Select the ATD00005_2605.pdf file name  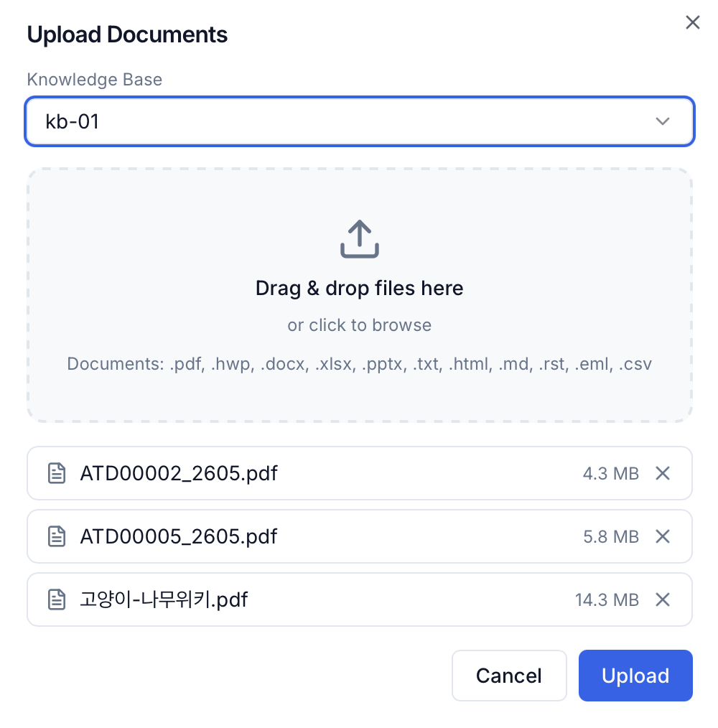[179, 537]
